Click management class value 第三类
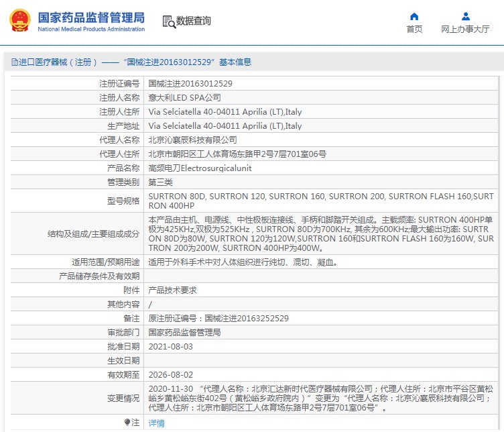Viewport: 504px width, 432px height. point(160,182)
